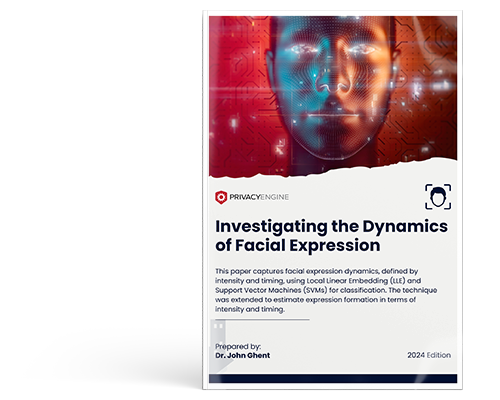Click the title "Investigating the Dynamics of Facial Expression"
The height and width of the screenshot is (400, 500).
point(331,236)
